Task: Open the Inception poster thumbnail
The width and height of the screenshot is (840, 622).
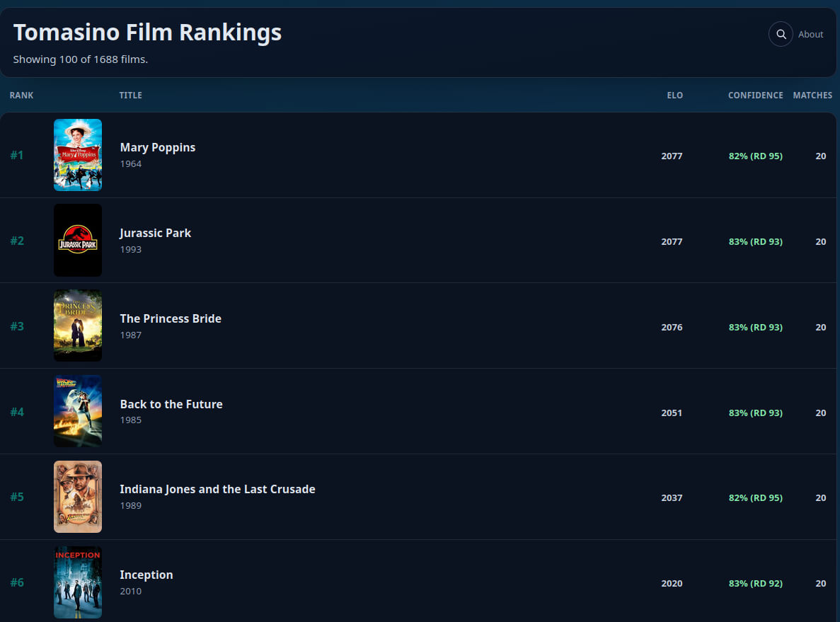Action: coord(78,582)
